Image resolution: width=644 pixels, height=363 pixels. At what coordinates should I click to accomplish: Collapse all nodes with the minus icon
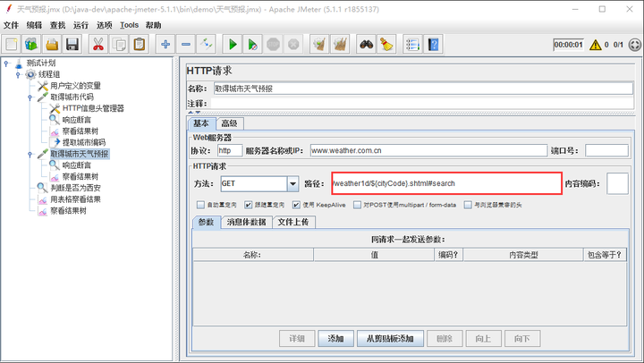pyautogui.click(x=186, y=45)
